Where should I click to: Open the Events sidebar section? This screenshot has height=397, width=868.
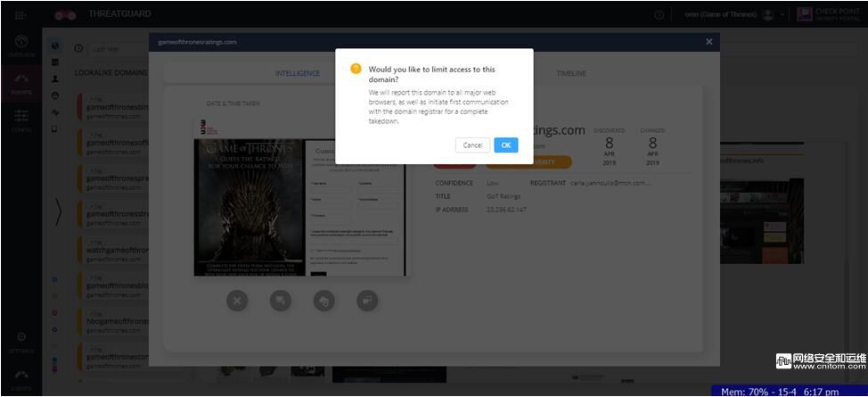(21, 83)
